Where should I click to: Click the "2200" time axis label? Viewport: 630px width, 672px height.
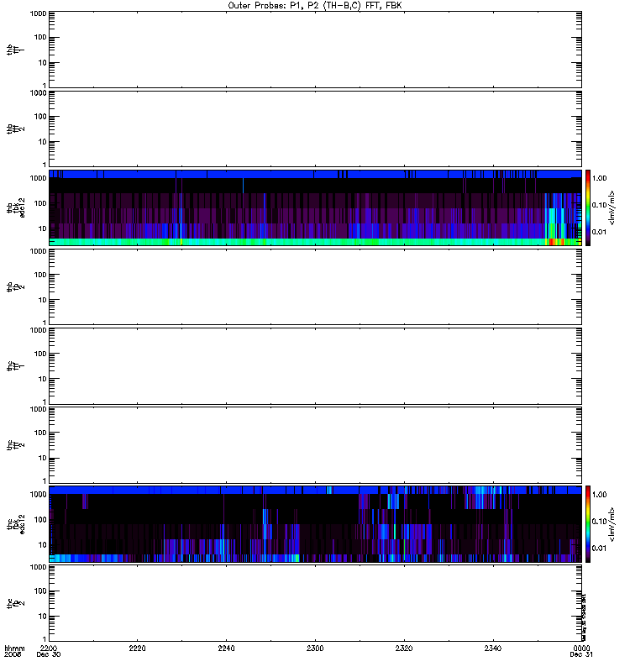pos(49,648)
